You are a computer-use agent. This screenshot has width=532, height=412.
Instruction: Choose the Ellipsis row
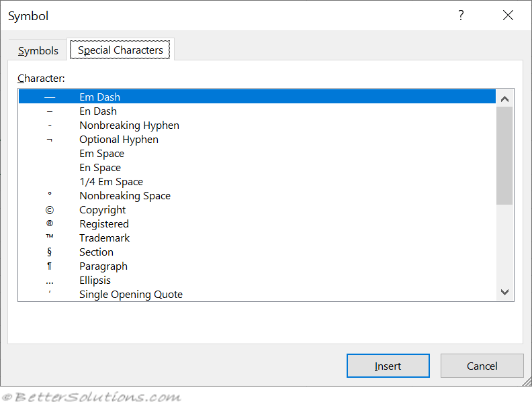pos(257,280)
